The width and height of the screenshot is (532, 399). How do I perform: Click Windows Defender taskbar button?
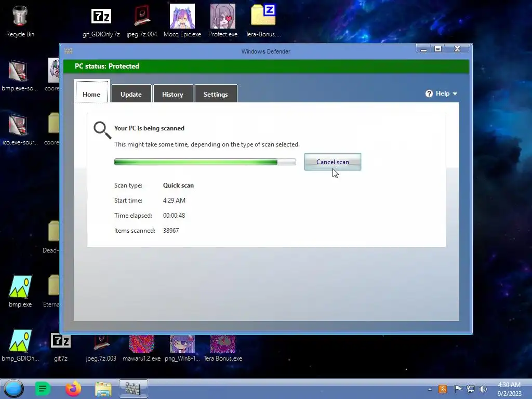134,389
